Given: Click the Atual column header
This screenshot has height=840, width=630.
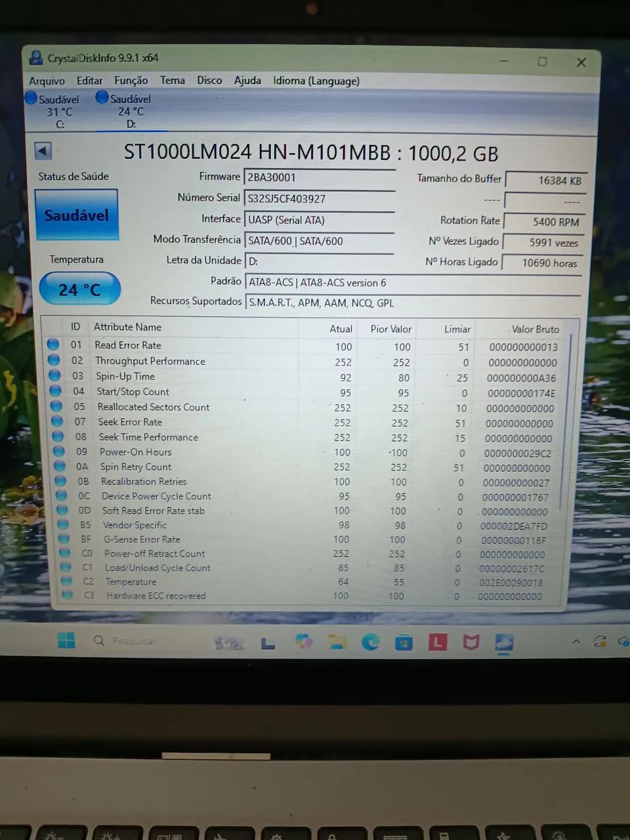Looking at the screenshot, I should [341, 329].
